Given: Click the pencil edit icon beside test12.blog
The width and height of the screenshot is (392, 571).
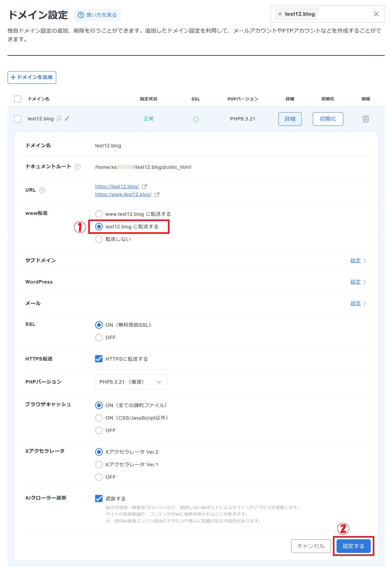Looking at the screenshot, I should coord(67,118).
